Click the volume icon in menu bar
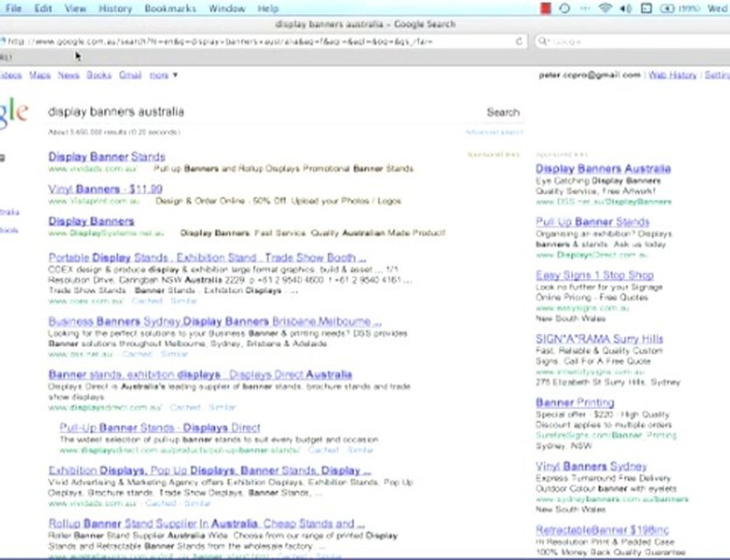Screen dimensions: 730x560 [626, 9]
